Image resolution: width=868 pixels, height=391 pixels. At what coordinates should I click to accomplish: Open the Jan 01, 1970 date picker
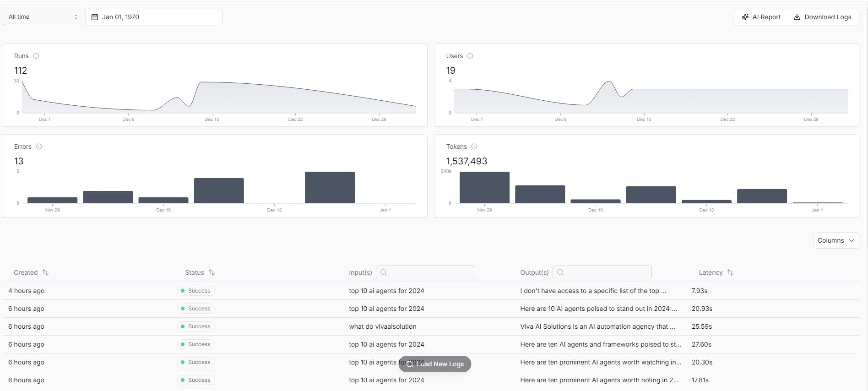click(x=153, y=17)
